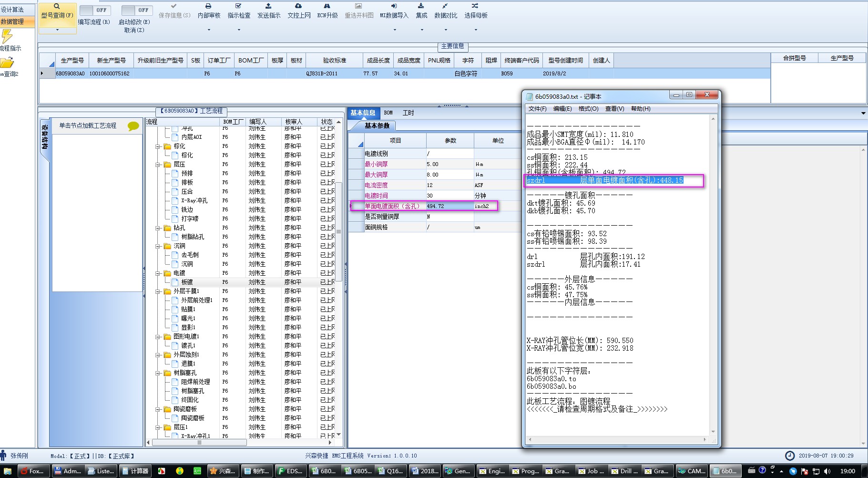Click the volume icon in system tray

click(827, 471)
